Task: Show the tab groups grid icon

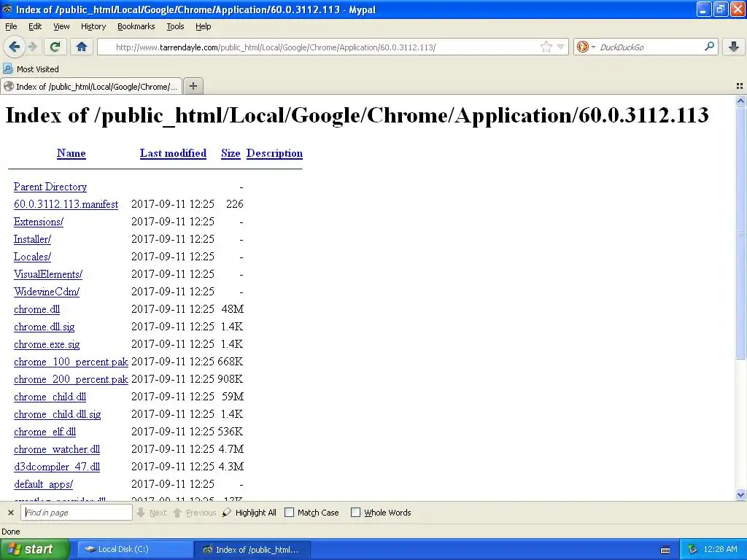Action: pyautogui.click(x=740, y=86)
